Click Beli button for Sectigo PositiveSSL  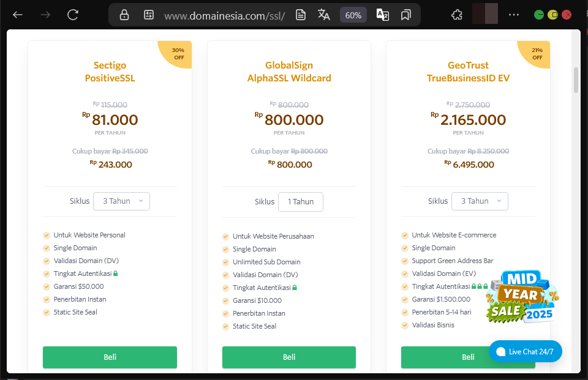pos(110,357)
